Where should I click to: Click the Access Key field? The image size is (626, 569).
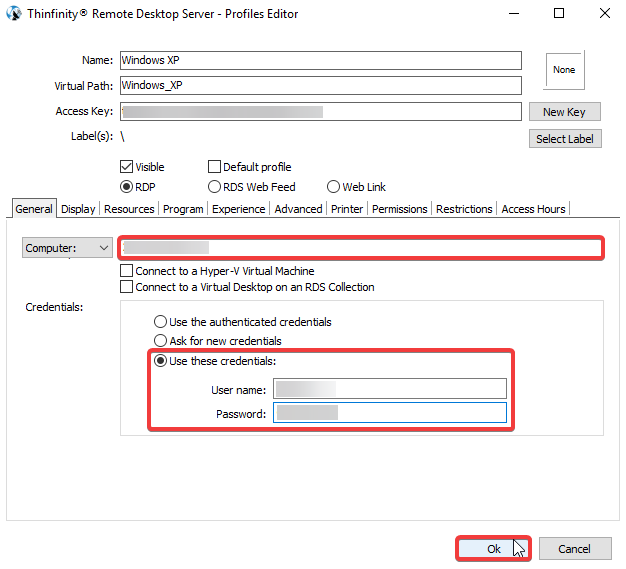(x=321, y=111)
